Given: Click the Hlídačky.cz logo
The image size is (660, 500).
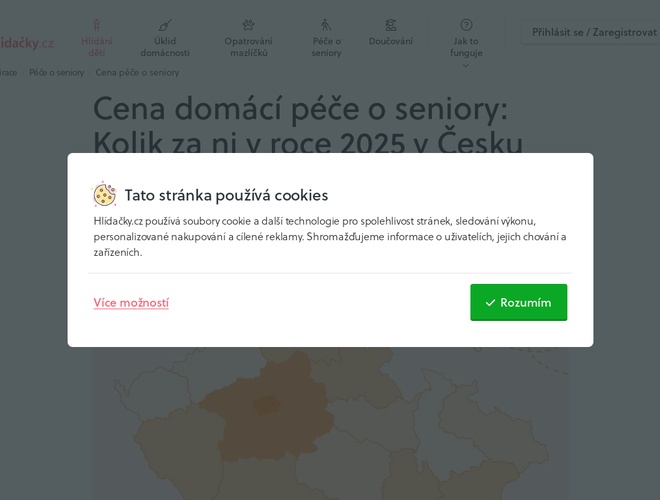Looking at the screenshot, I should [27, 43].
